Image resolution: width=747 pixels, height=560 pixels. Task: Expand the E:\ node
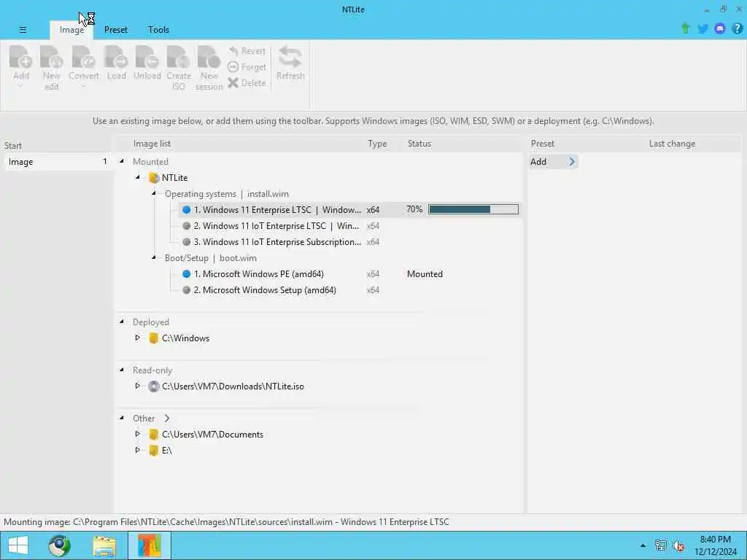pos(138,449)
